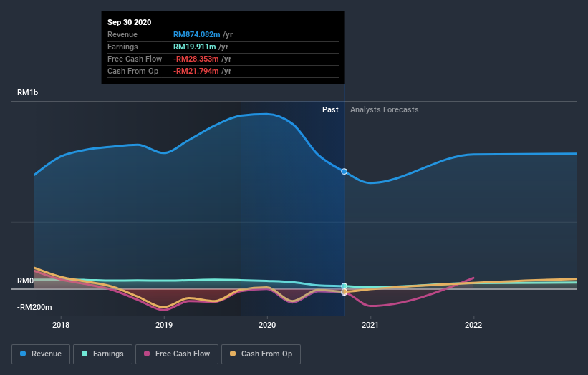Click the Analysts Forecasts label
Screen dimensions: 588x375
(385, 109)
